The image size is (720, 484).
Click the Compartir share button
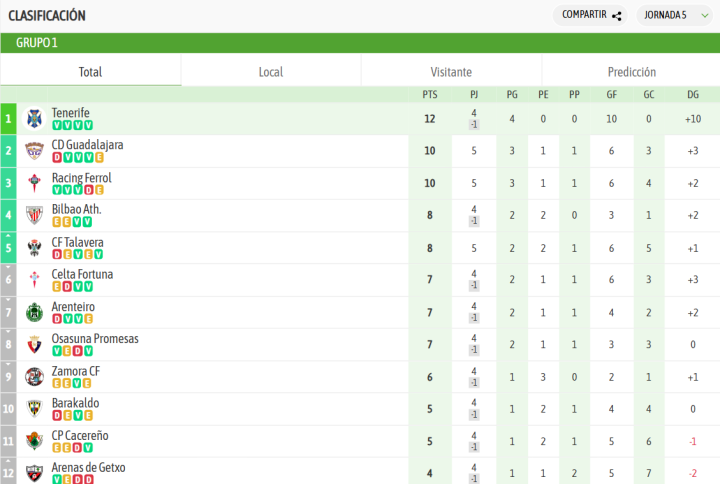[x=592, y=15]
